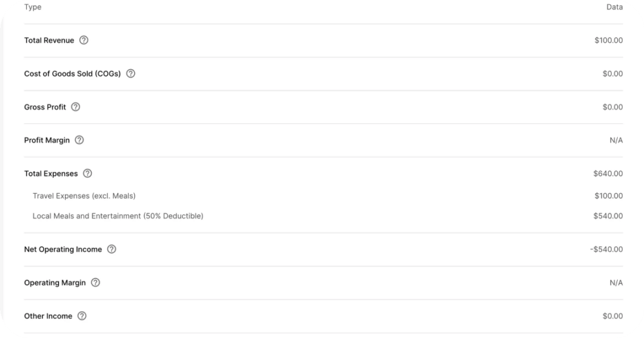
Task: Open the Net Operating Income help icon
Action: (112, 249)
